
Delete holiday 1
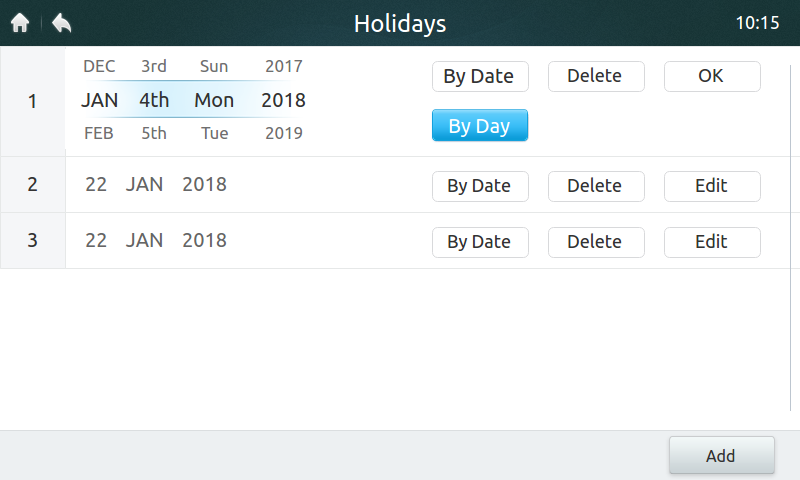595,76
